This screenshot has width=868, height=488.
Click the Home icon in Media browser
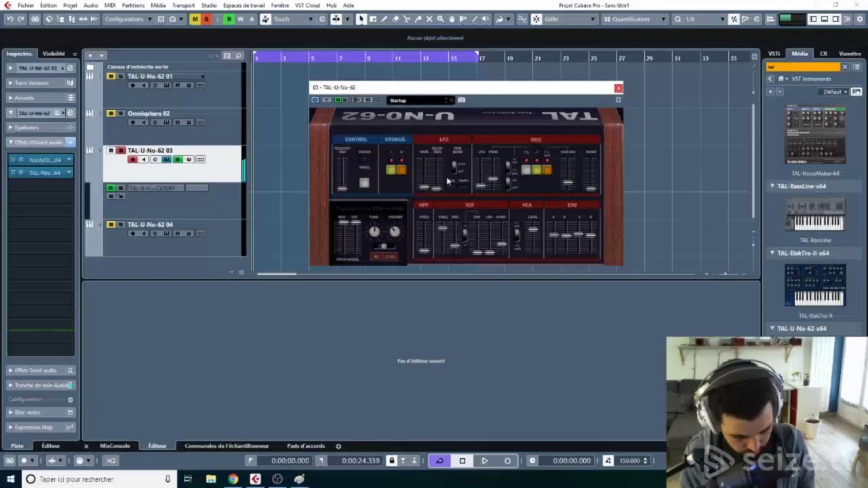781,79
